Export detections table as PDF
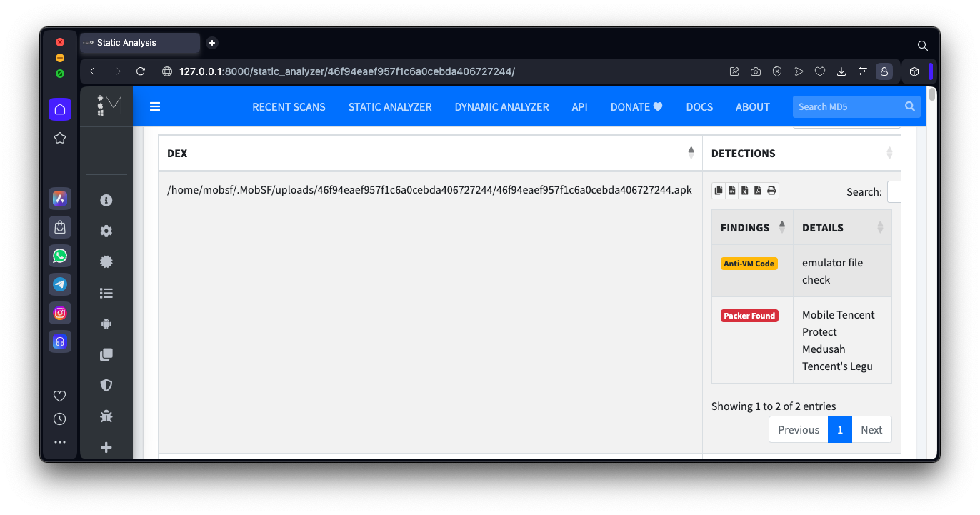This screenshot has height=515, width=980. (758, 190)
